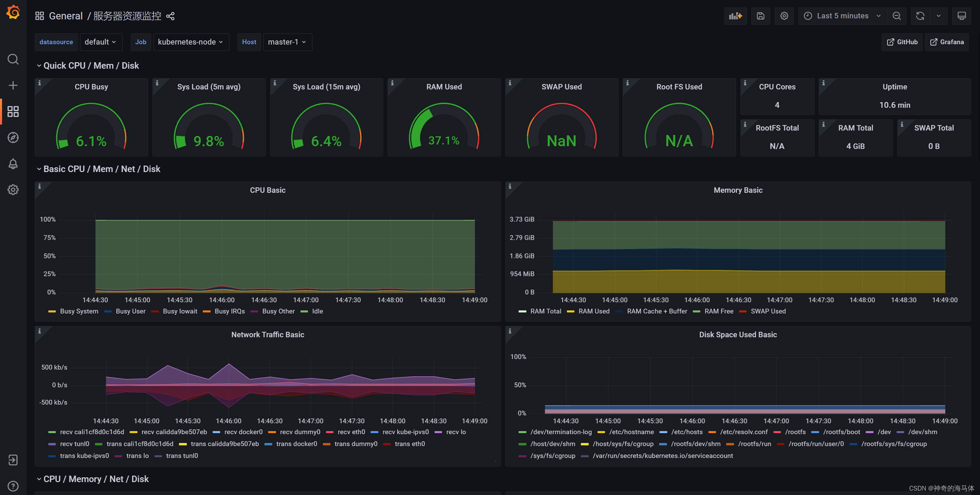The height and width of the screenshot is (495, 980).
Task: Click the CPU Cores stat value 4
Action: coord(777,105)
